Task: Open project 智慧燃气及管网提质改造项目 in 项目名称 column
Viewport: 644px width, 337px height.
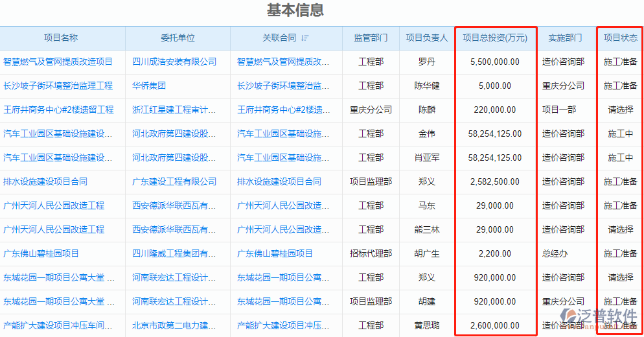Action: 58,62
